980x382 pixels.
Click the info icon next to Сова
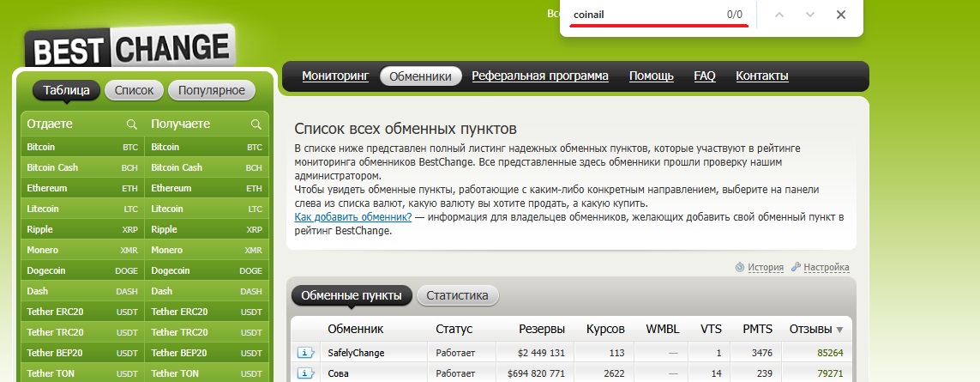(305, 373)
